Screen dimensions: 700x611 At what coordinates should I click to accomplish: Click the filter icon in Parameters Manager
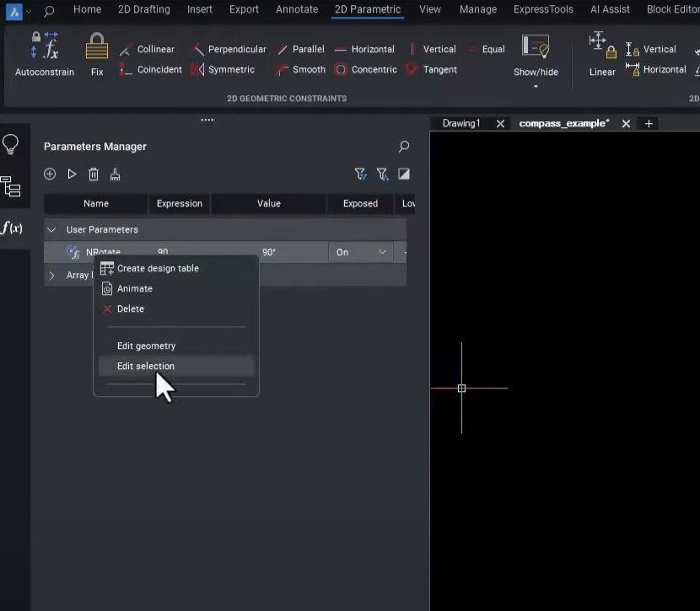[x=361, y=174]
